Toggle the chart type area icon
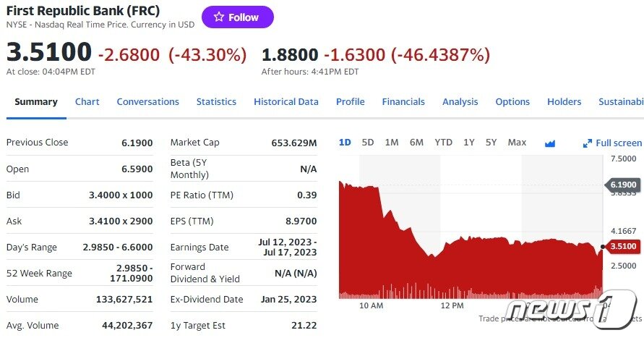Viewport: 644px width, 338px height. coord(550,143)
